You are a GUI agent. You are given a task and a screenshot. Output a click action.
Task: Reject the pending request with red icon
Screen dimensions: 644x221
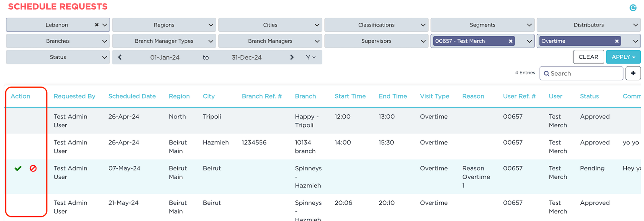tap(33, 168)
